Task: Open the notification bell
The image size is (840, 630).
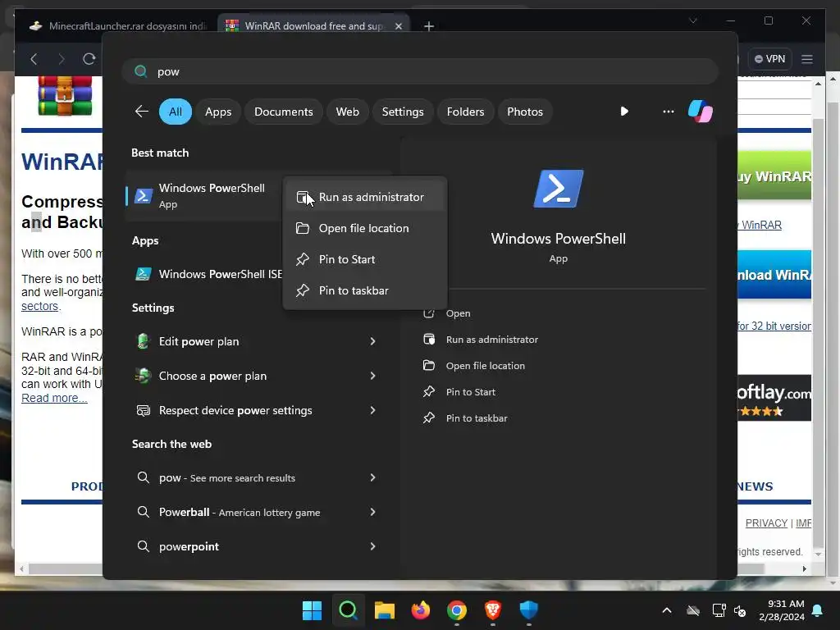Action: point(818,610)
